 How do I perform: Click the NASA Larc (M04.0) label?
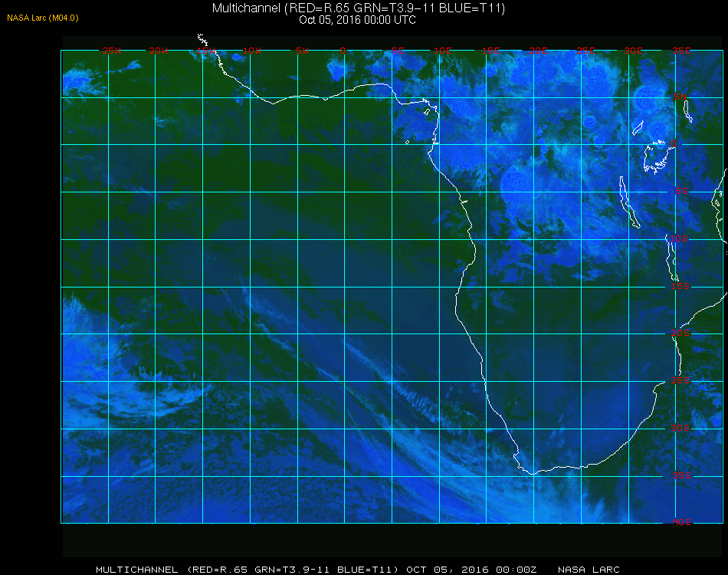point(43,18)
